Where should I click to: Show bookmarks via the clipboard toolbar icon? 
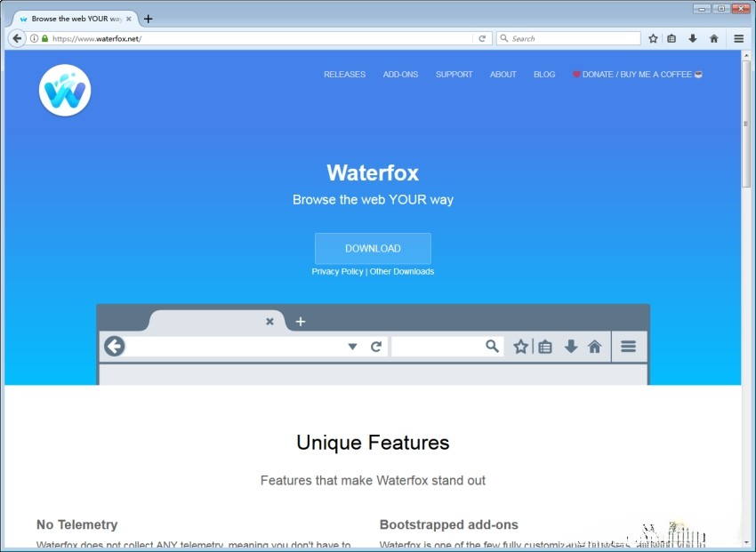point(671,38)
